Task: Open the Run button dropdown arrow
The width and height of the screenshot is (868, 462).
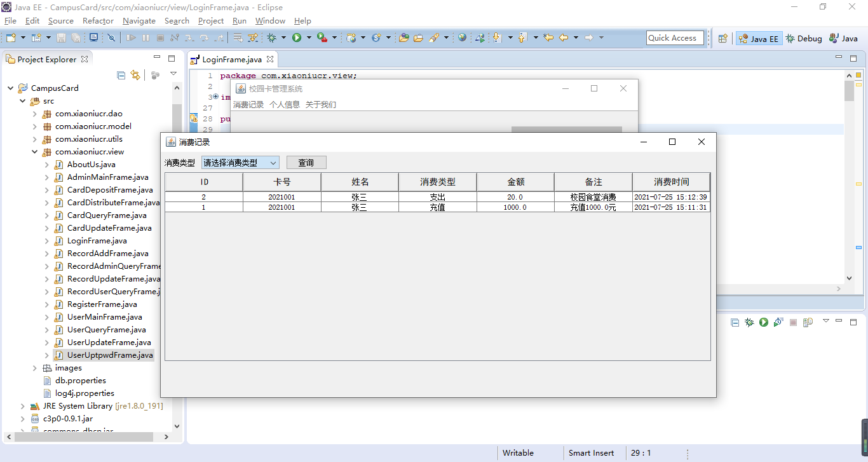Action: [309, 37]
